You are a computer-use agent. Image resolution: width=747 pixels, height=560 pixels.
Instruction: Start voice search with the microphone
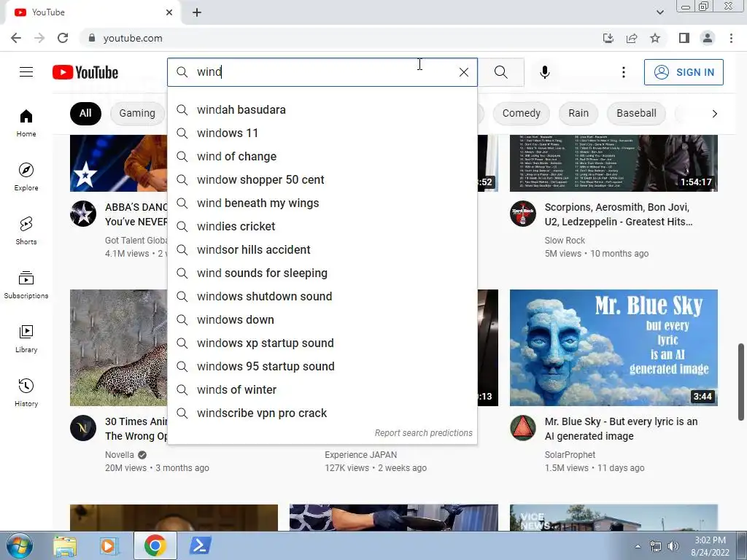point(544,72)
